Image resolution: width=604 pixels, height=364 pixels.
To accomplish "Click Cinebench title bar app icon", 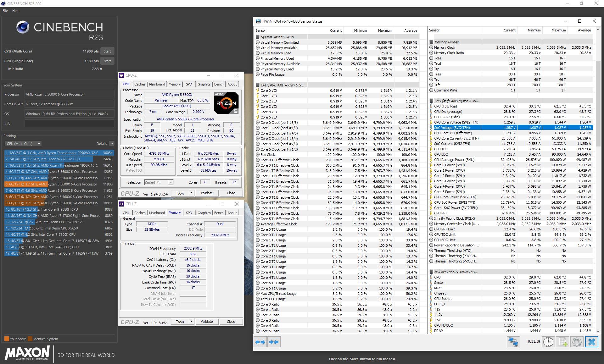I will (3, 3).
